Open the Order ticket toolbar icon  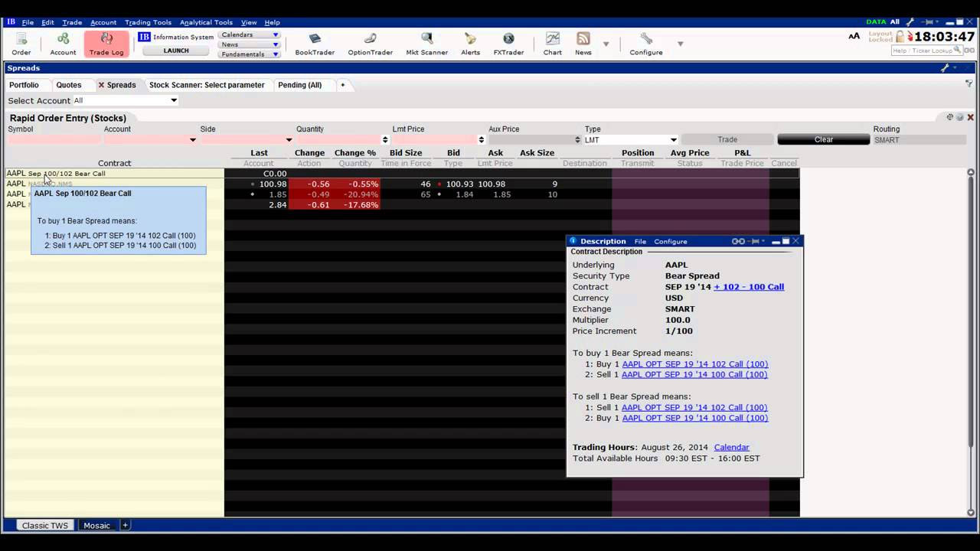(x=21, y=44)
